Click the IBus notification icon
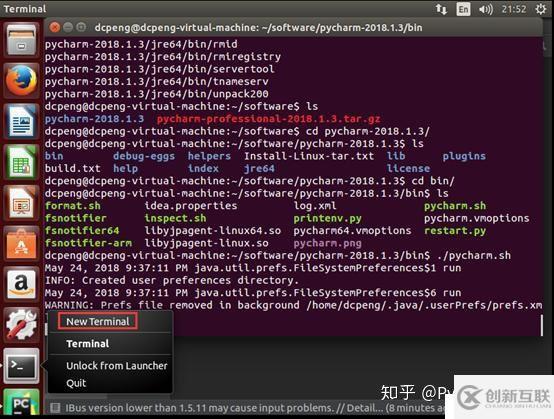 pyautogui.click(x=55, y=408)
